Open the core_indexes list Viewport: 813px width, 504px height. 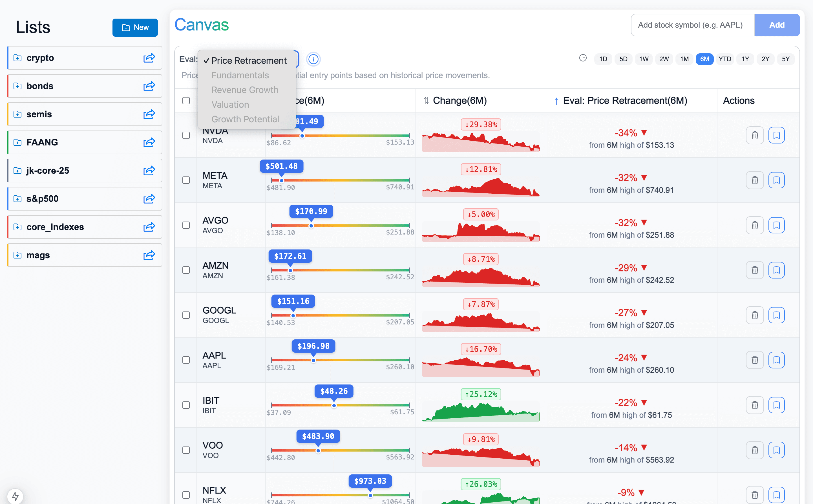[x=85, y=227]
